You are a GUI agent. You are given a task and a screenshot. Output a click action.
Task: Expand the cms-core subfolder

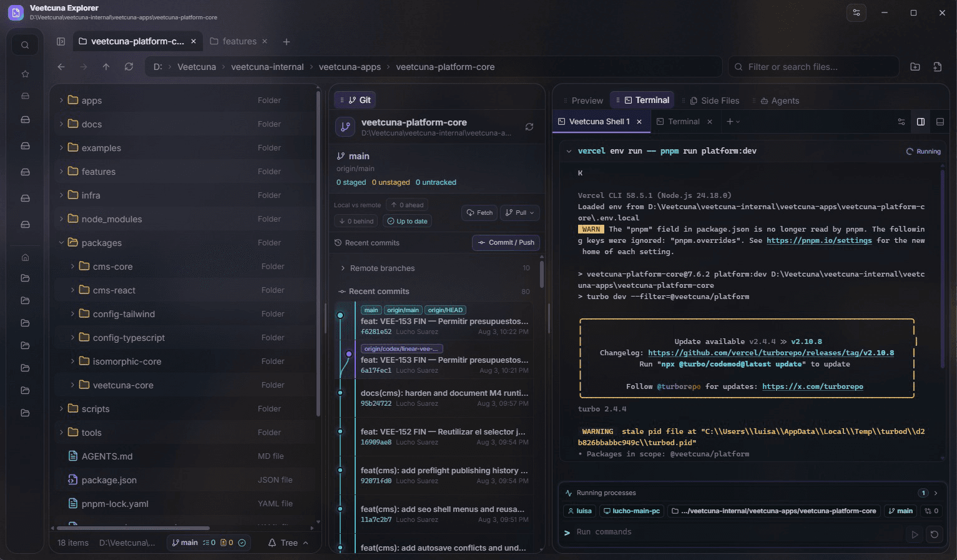tap(72, 266)
